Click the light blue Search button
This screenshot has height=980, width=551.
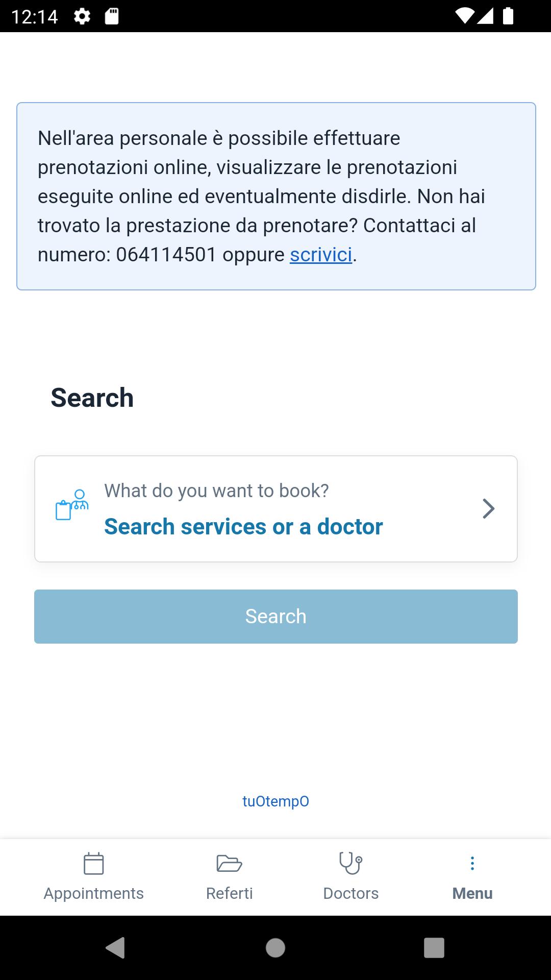coord(276,617)
